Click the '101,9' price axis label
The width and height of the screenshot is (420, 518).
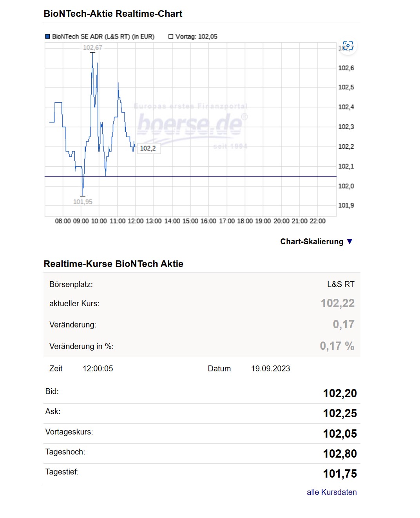[346, 205]
